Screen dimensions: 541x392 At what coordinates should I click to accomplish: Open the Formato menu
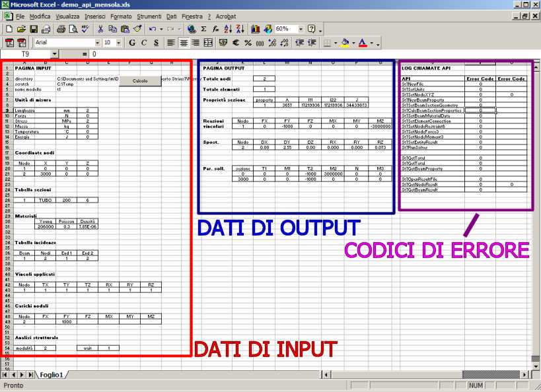pos(121,15)
